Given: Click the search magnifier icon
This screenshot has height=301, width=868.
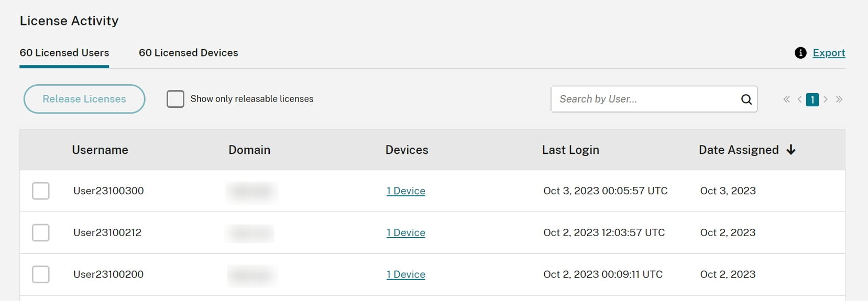Looking at the screenshot, I should click(x=746, y=99).
